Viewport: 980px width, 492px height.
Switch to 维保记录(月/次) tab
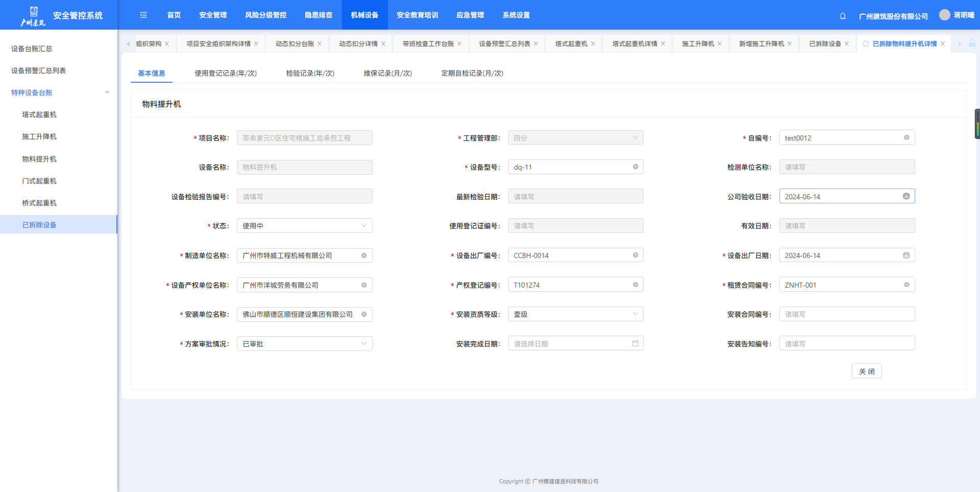(x=387, y=73)
